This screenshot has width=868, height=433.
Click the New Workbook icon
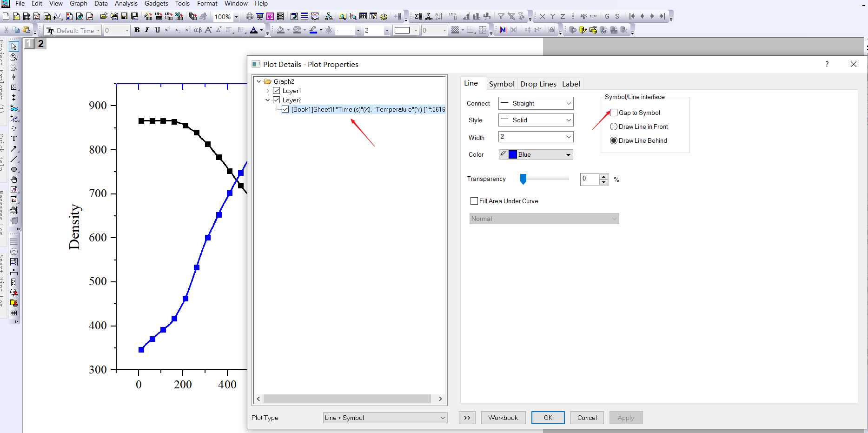coord(27,16)
